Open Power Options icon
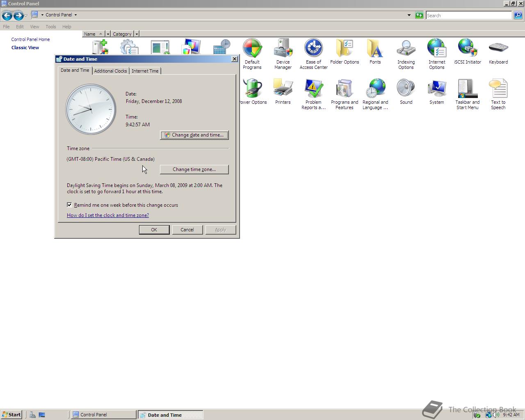Screen dimensions: 525x420 (x=253, y=91)
